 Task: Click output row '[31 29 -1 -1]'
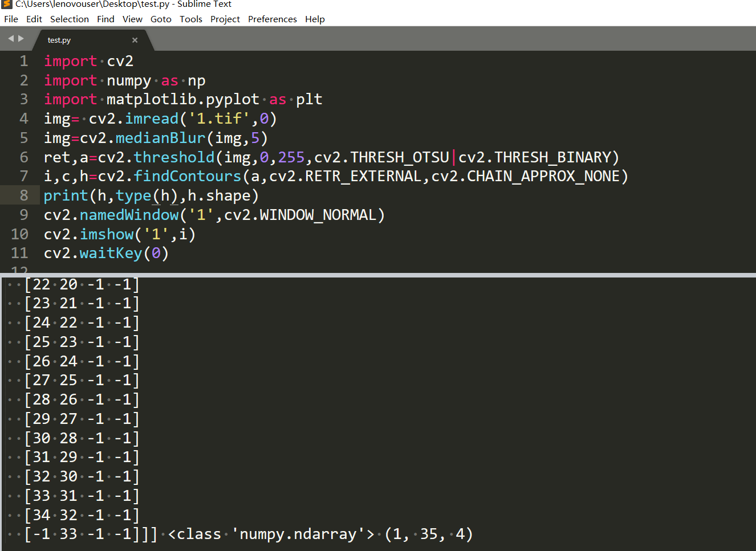click(x=82, y=457)
